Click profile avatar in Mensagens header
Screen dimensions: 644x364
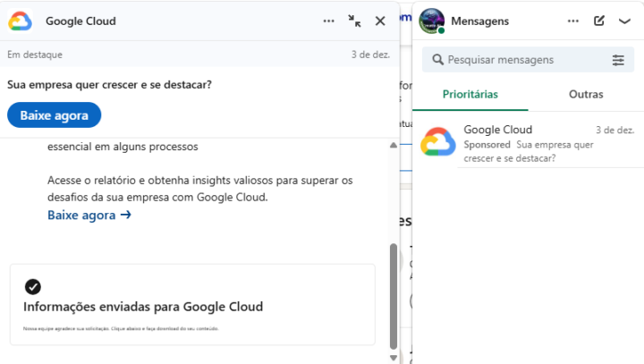point(432,21)
